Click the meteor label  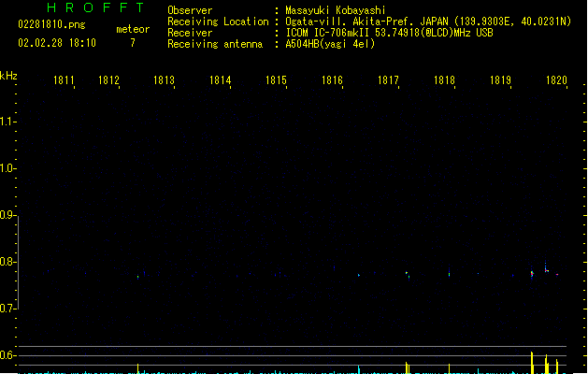[x=133, y=29]
